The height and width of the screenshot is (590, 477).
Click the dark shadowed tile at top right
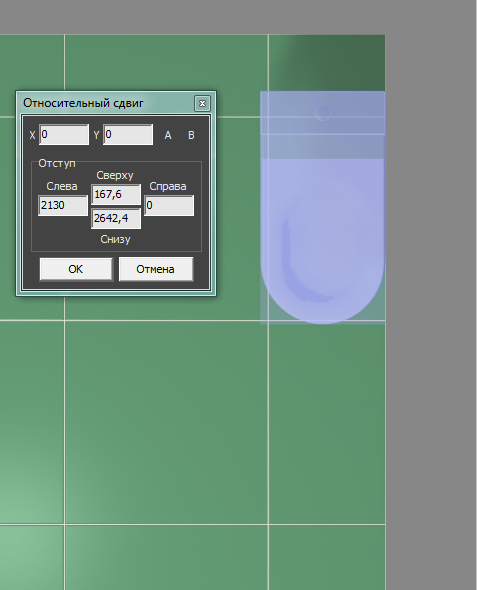(x=327, y=62)
